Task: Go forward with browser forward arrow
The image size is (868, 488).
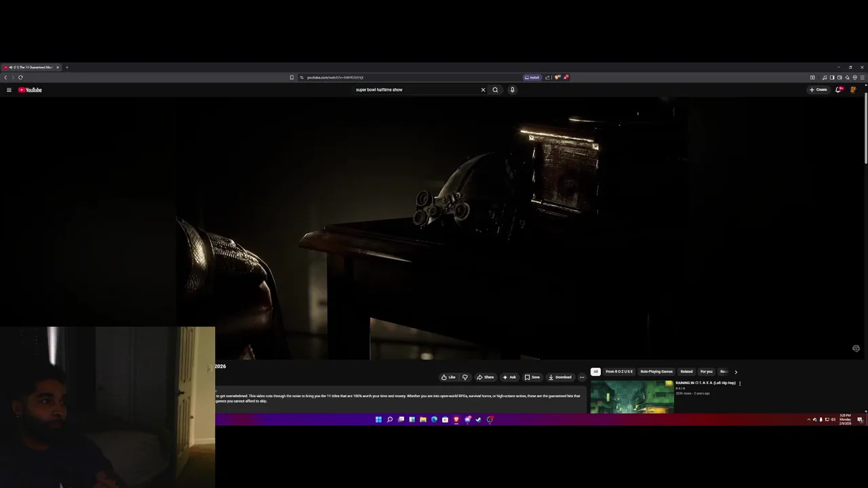Action: click(12, 77)
